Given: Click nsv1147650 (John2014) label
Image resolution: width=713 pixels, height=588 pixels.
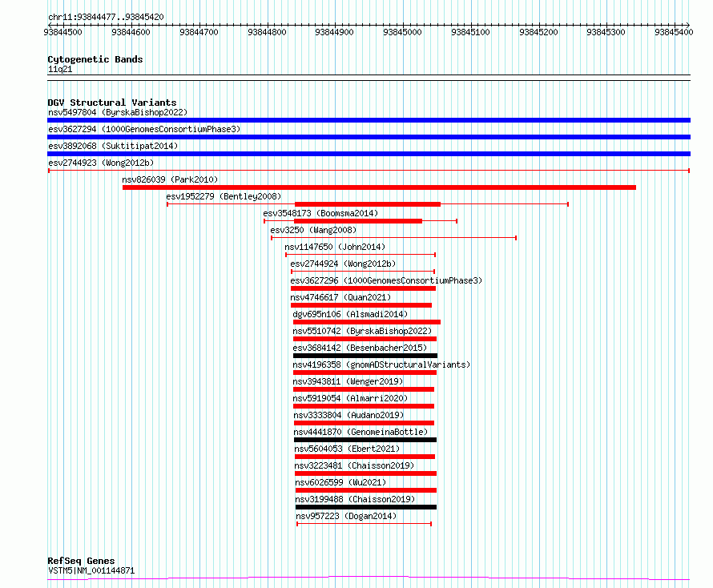Looking at the screenshot, I should point(335,247).
